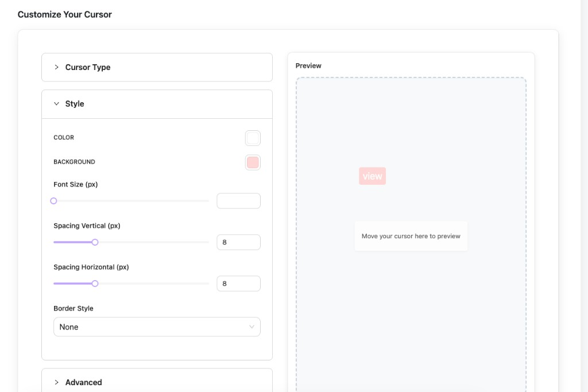Click the pink 'view' cursor preview badge
The image size is (588, 392).
click(x=372, y=176)
